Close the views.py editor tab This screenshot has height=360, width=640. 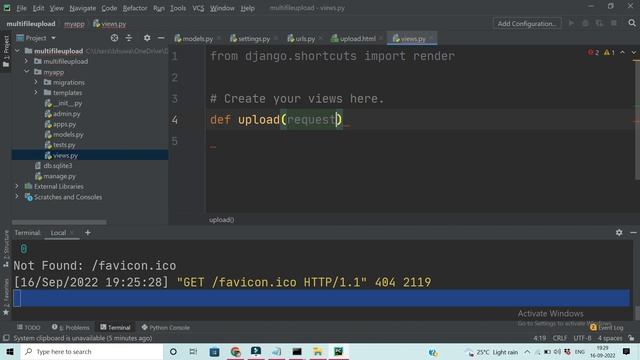431,39
